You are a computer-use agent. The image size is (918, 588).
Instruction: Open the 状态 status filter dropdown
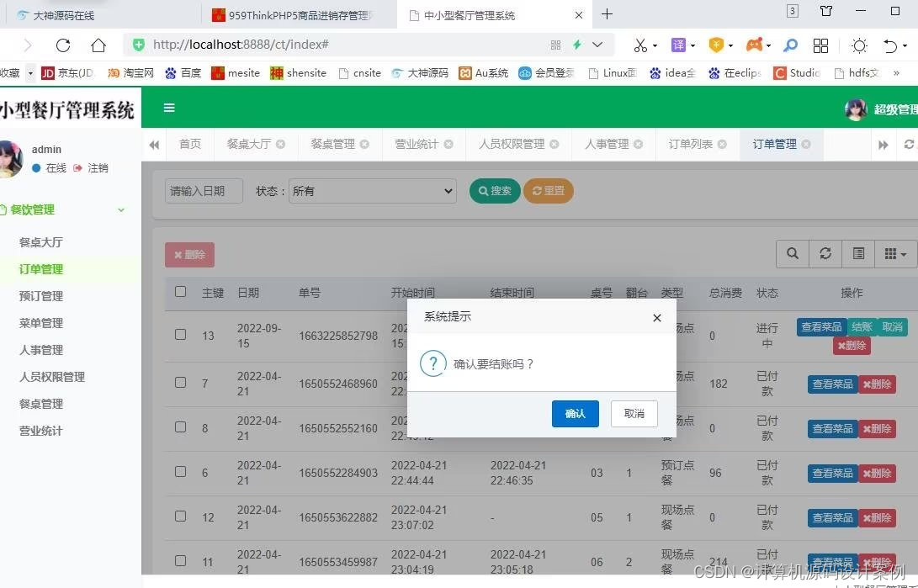(x=373, y=191)
